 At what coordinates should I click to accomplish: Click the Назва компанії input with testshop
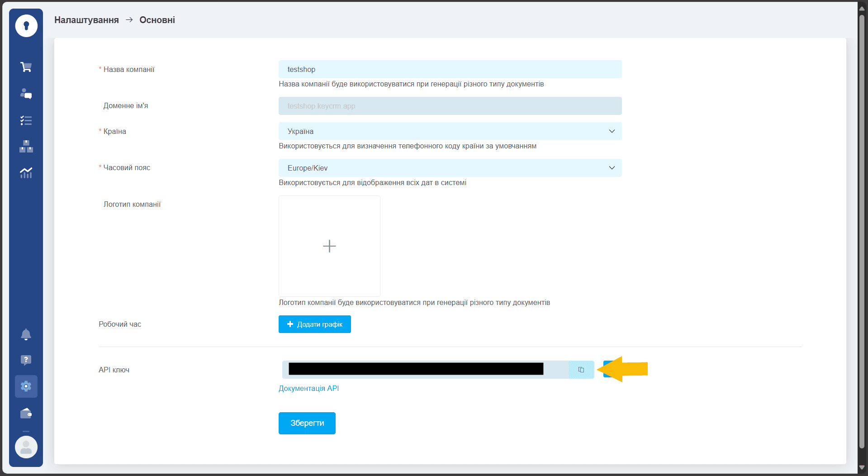point(450,69)
